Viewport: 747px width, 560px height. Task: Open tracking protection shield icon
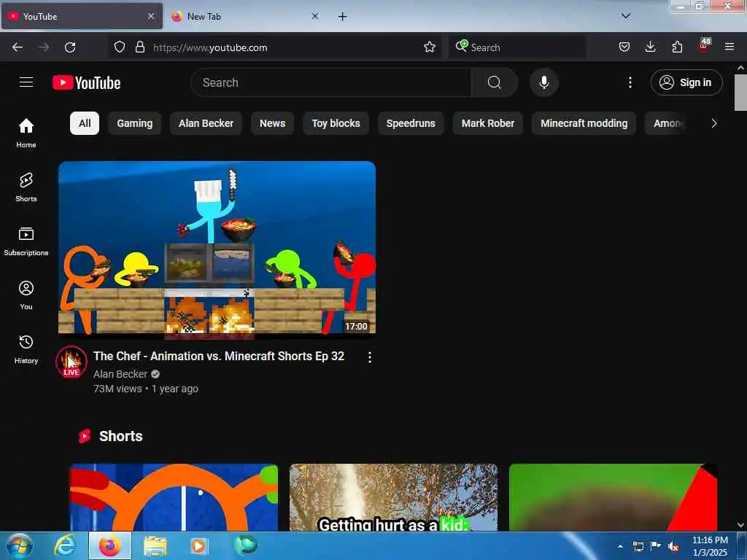(120, 47)
